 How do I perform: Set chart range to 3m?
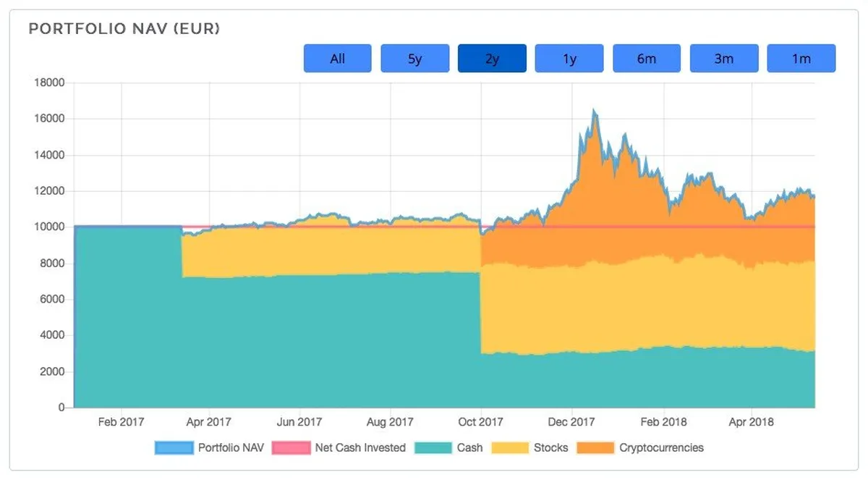pyautogui.click(x=724, y=59)
